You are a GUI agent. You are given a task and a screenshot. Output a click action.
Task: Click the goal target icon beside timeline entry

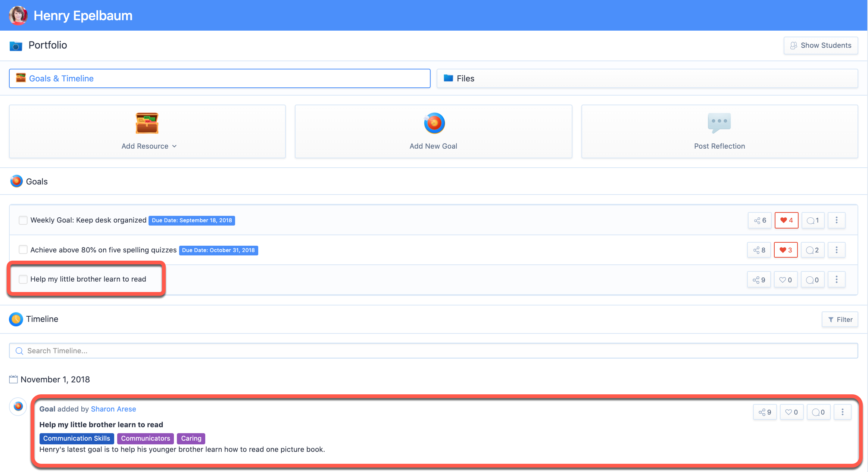point(18,406)
